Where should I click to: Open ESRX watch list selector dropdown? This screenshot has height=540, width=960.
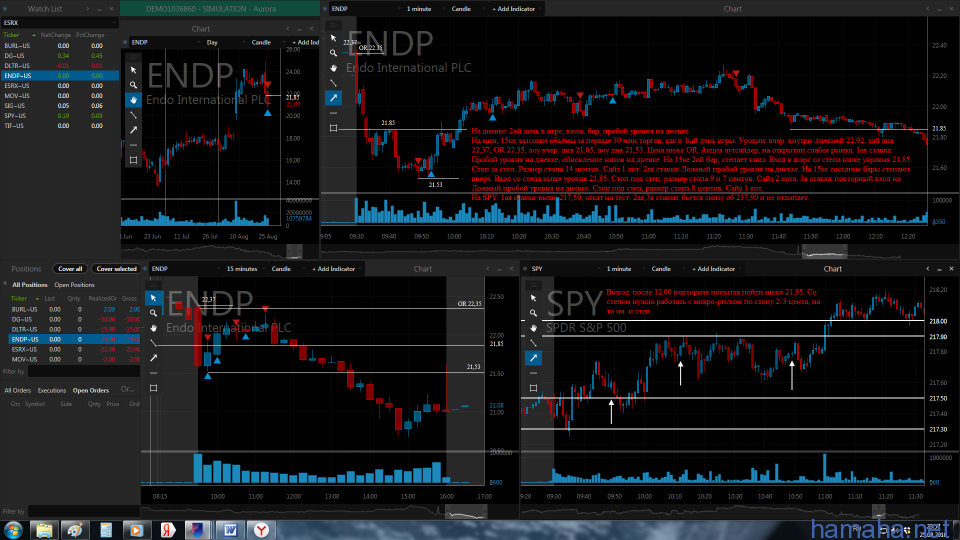(x=59, y=23)
